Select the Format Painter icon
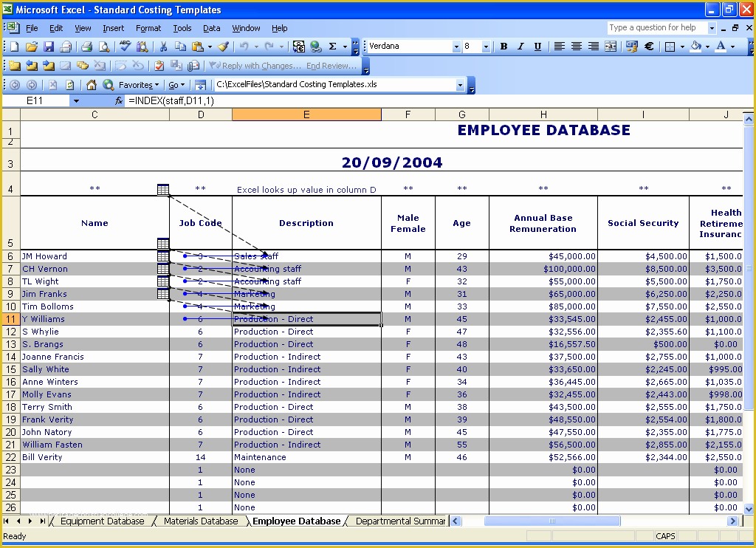Viewport: 756px width, 548px height. [222, 46]
